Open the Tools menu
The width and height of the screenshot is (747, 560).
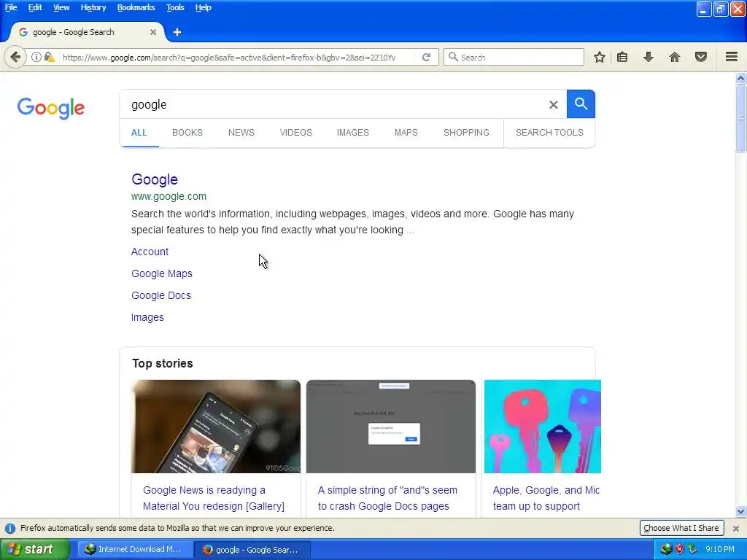pyautogui.click(x=175, y=7)
